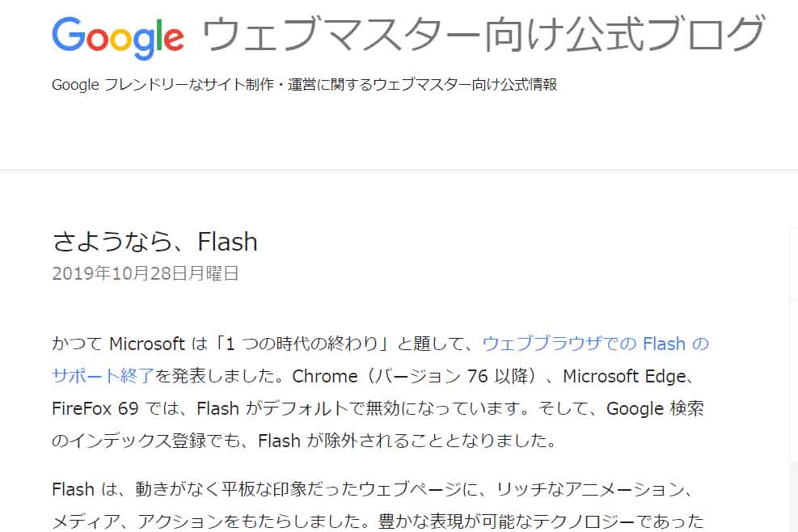Click the blog subtitle starting with Google フレンドリー

point(304,85)
